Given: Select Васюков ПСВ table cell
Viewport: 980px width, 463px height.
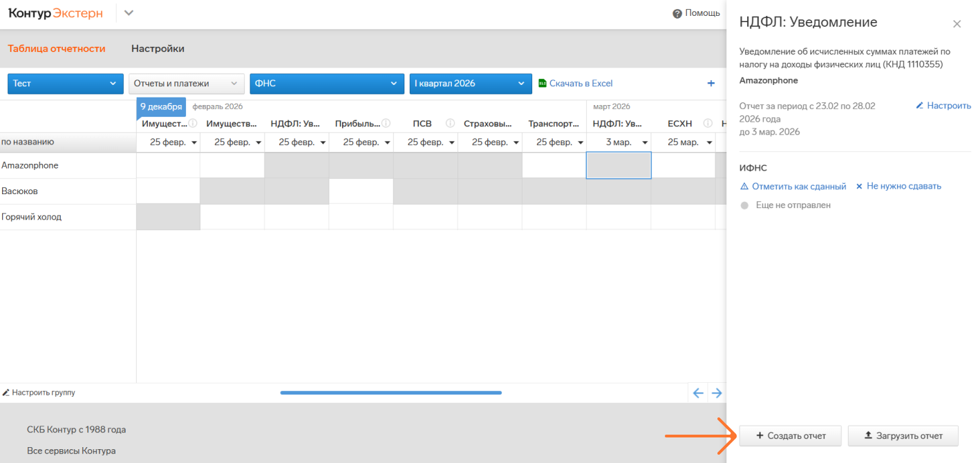Looking at the screenshot, I should (425, 191).
